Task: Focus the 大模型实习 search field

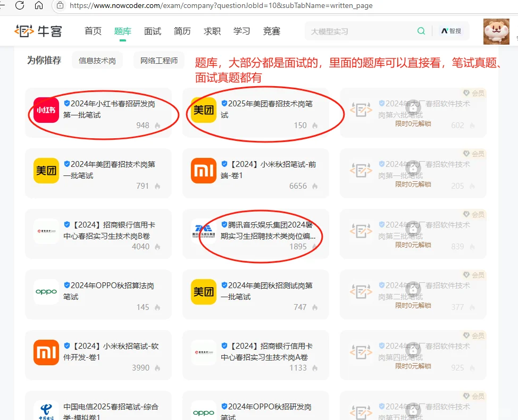Action: (360, 31)
